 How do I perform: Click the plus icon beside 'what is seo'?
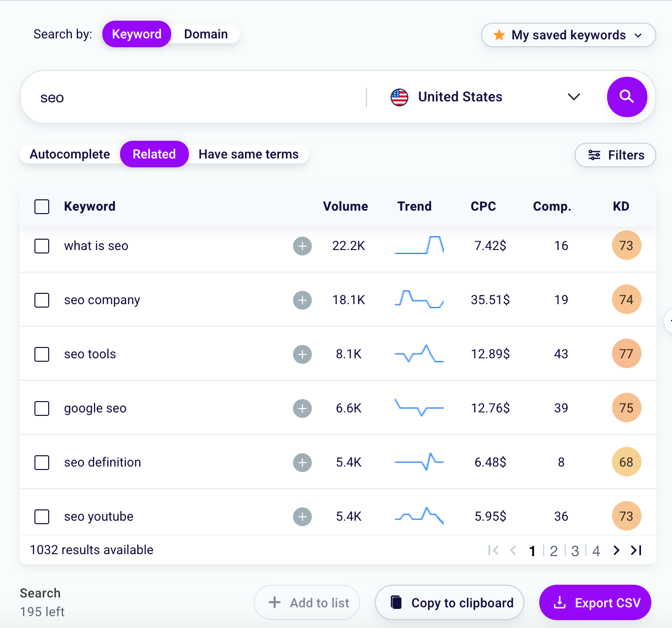(x=302, y=246)
